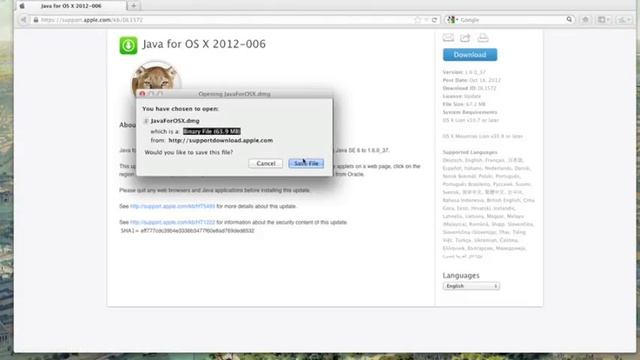640x360 pixels.
Task: Click the Post Date Oct 16, 2012 entry
Action: (x=471, y=80)
